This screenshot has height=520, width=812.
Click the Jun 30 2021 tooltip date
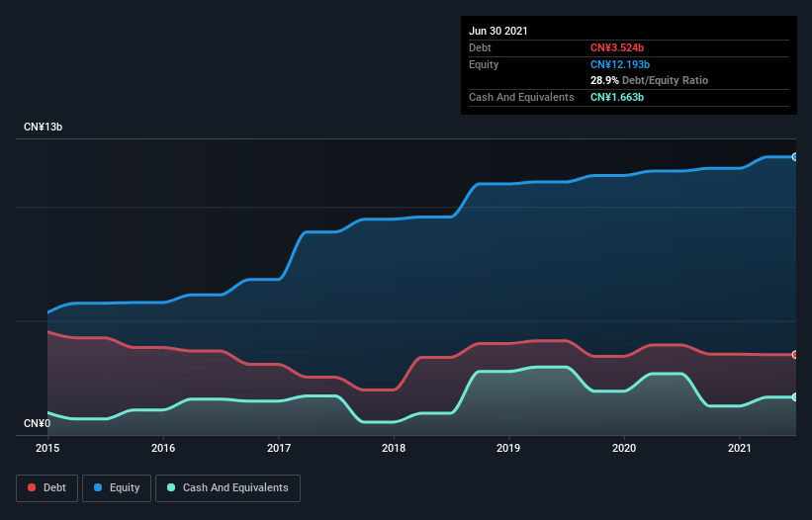click(x=498, y=31)
